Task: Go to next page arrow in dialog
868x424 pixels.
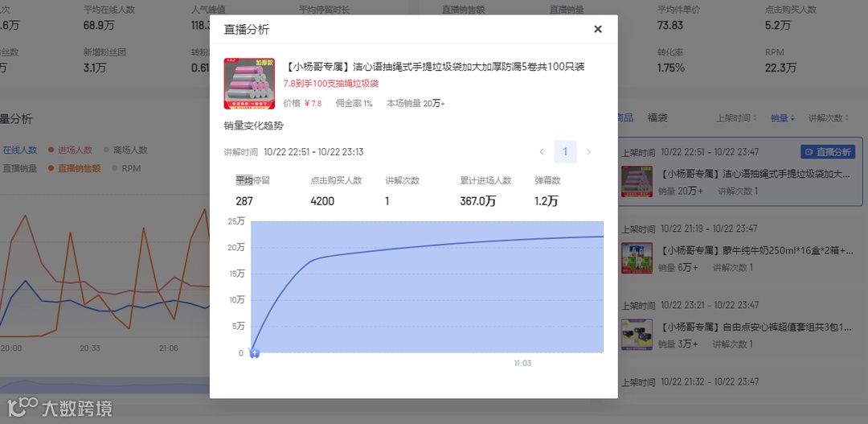Action: [589, 152]
